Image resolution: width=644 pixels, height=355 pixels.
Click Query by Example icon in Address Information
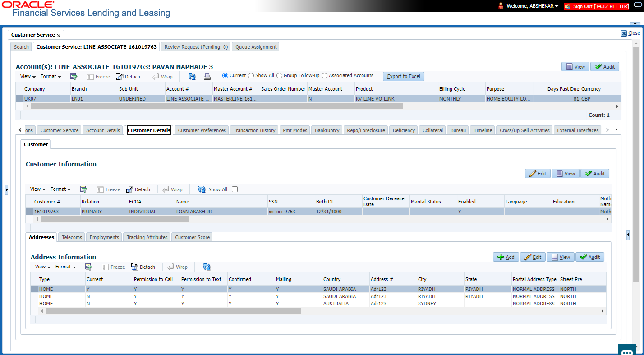click(x=88, y=267)
